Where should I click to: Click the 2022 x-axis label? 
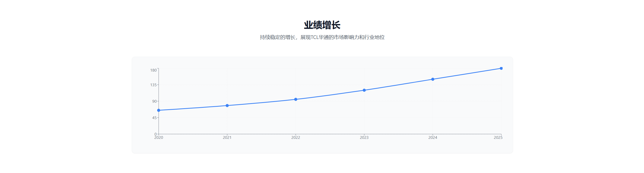pyautogui.click(x=296, y=138)
